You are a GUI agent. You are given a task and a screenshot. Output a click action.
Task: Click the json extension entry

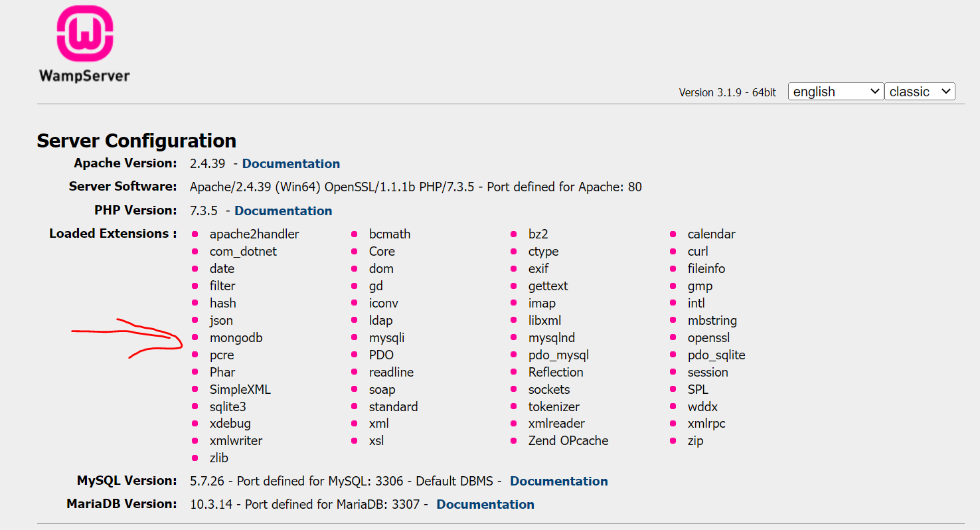click(221, 320)
